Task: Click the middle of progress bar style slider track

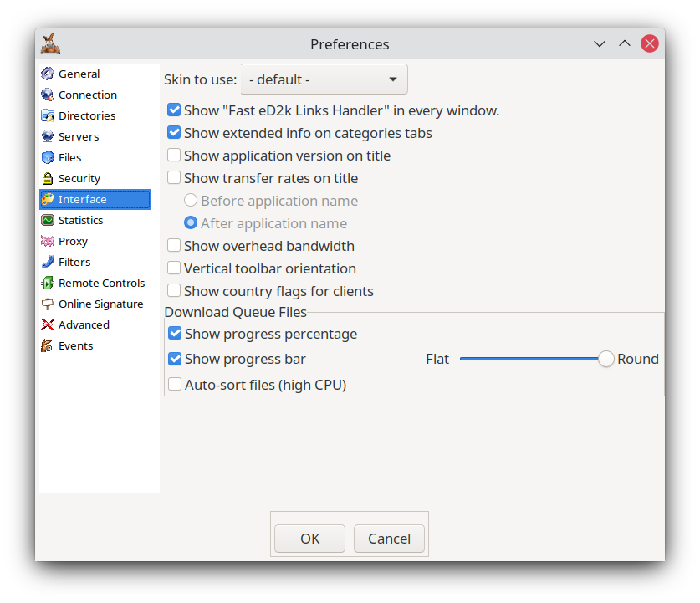Action: tap(533, 359)
